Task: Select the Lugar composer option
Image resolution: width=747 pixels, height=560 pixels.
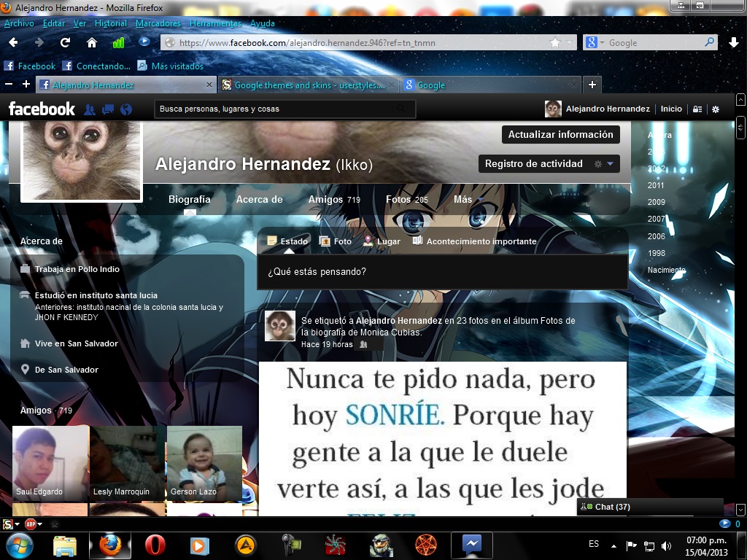Action: click(x=382, y=241)
